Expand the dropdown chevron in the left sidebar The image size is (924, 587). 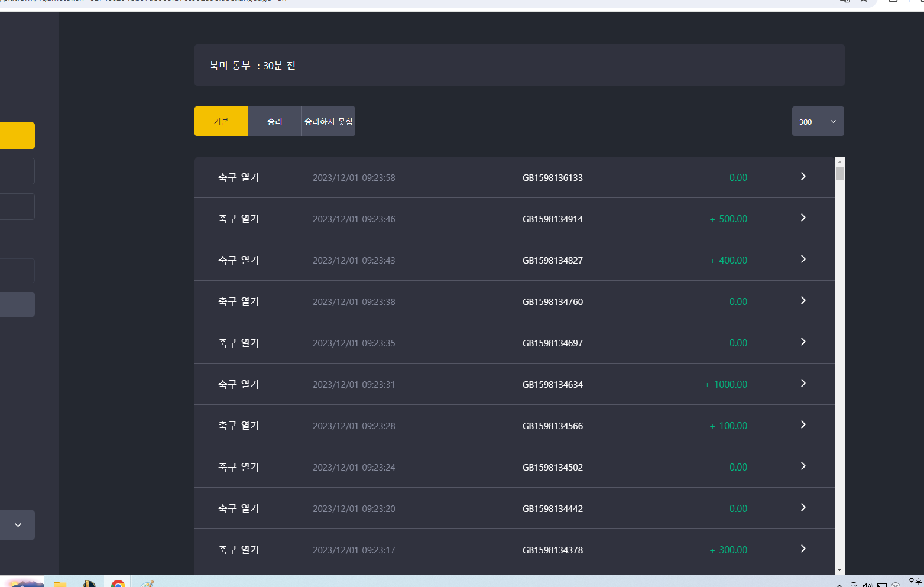click(x=18, y=525)
